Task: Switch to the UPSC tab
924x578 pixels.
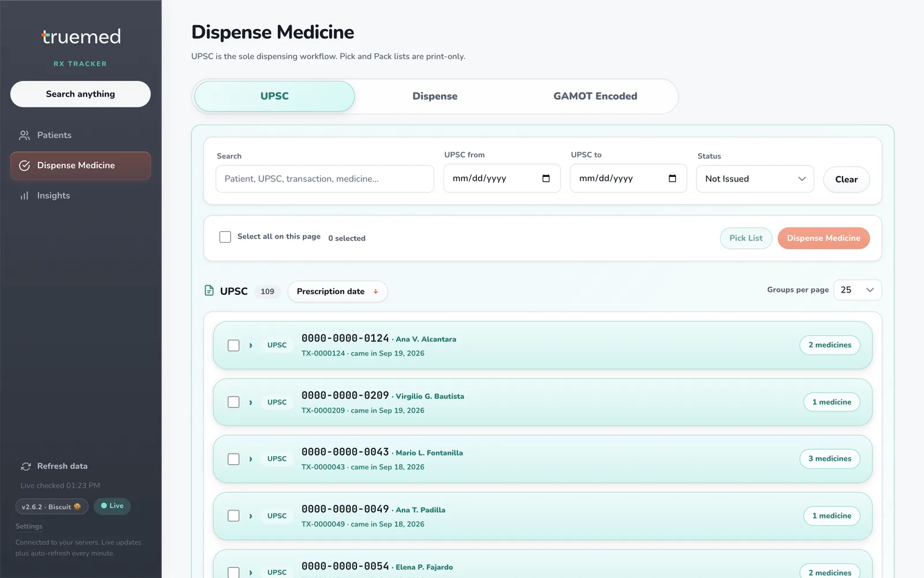Action: [274, 96]
